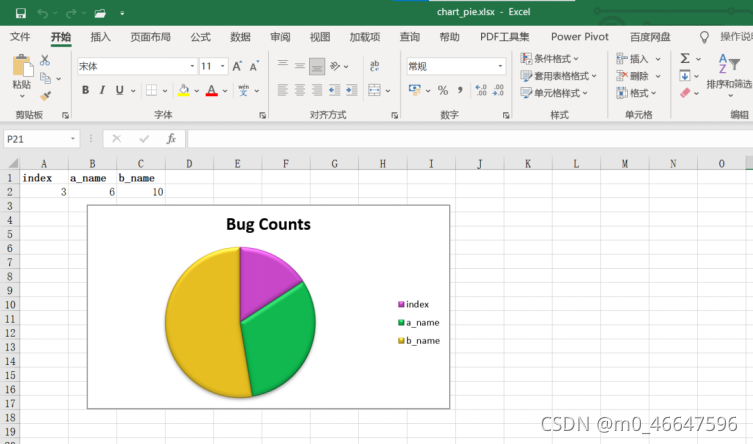Screen dimensions: 753x444
Task: Click the Bug Counts chart title
Action: [x=268, y=224]
